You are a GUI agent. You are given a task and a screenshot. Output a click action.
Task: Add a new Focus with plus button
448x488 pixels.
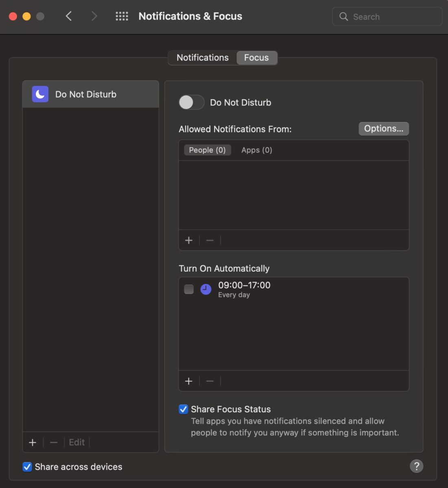tap(33, 442)
